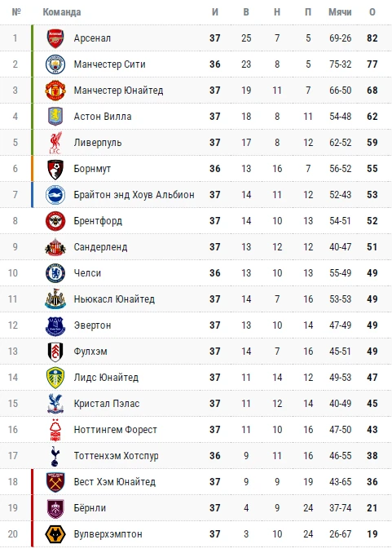Open the Сандерленд team link

tap(100, 247)
